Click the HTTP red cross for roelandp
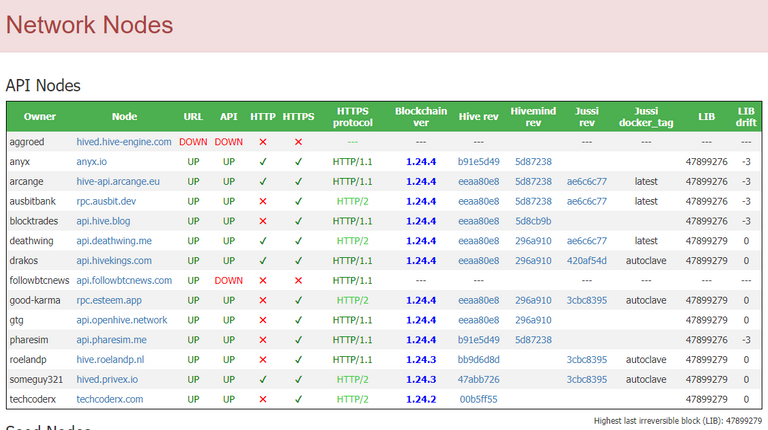768x430 pixels. click(x=263, y=359)
